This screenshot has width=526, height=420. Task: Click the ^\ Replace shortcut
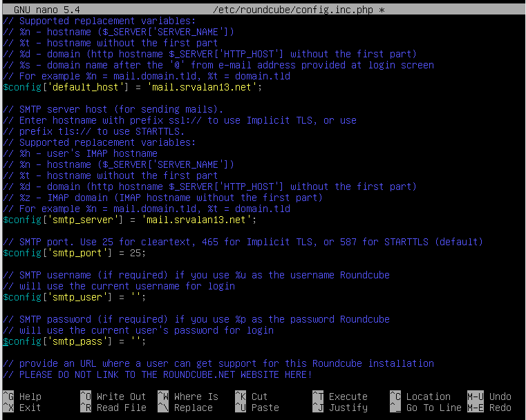tap(185, 408)
